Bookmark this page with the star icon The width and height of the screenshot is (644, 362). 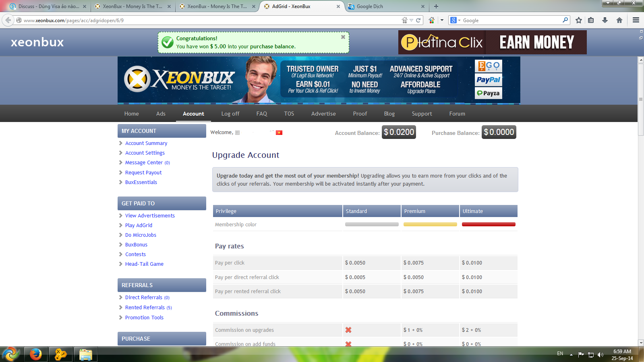pos(579,20)
